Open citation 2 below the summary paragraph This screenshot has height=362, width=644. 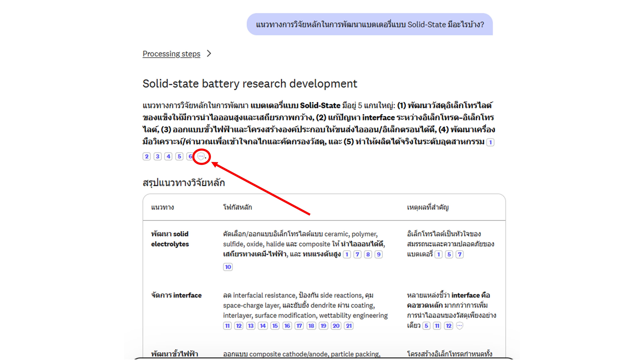pyautogui.click(x=147, y=156)
